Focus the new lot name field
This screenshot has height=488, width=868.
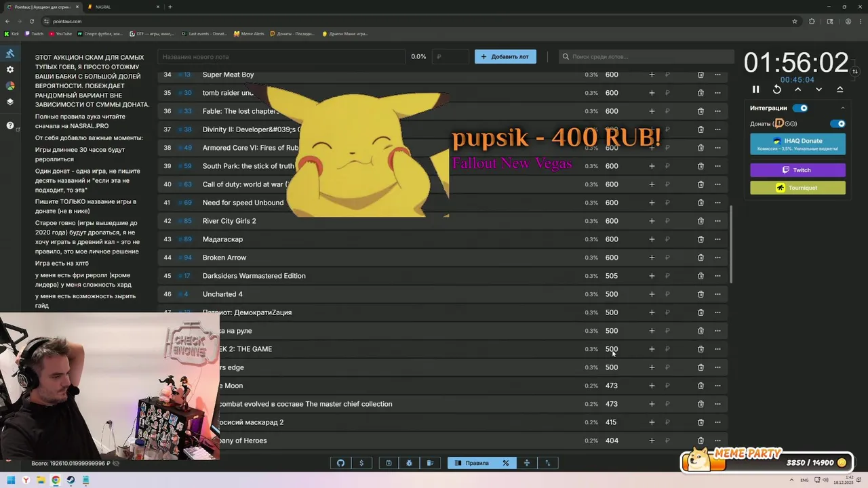tap(281, 57)
